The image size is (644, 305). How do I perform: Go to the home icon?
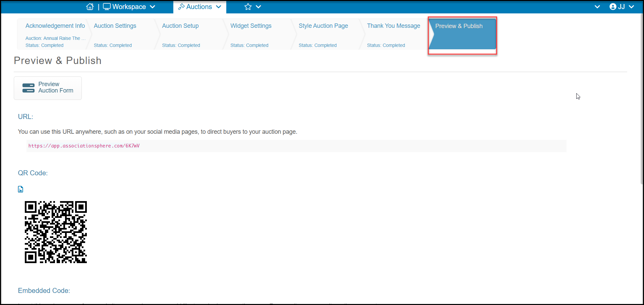tap(90, 7)
